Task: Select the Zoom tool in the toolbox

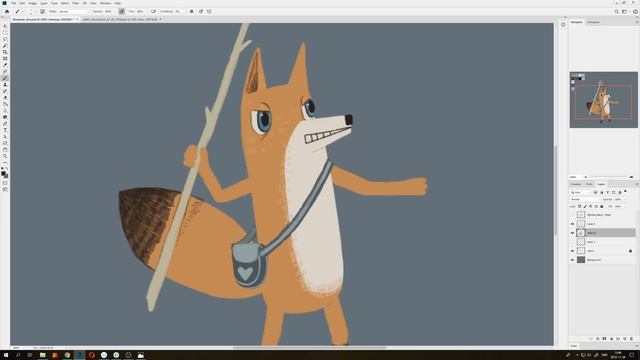Action: [5, 156]
